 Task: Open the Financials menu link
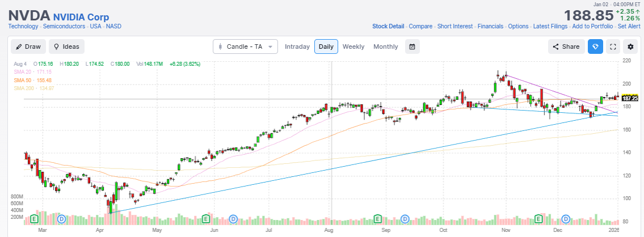coord(490,26)
